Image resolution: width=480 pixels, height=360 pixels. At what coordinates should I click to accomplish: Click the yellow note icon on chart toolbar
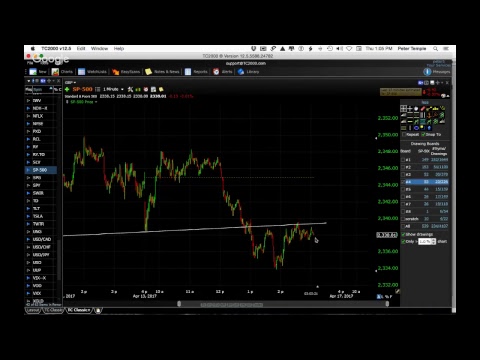(161, 89)
